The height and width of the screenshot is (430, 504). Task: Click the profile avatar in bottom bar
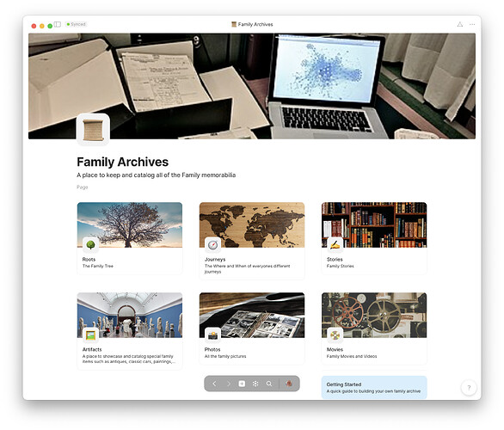289,384
